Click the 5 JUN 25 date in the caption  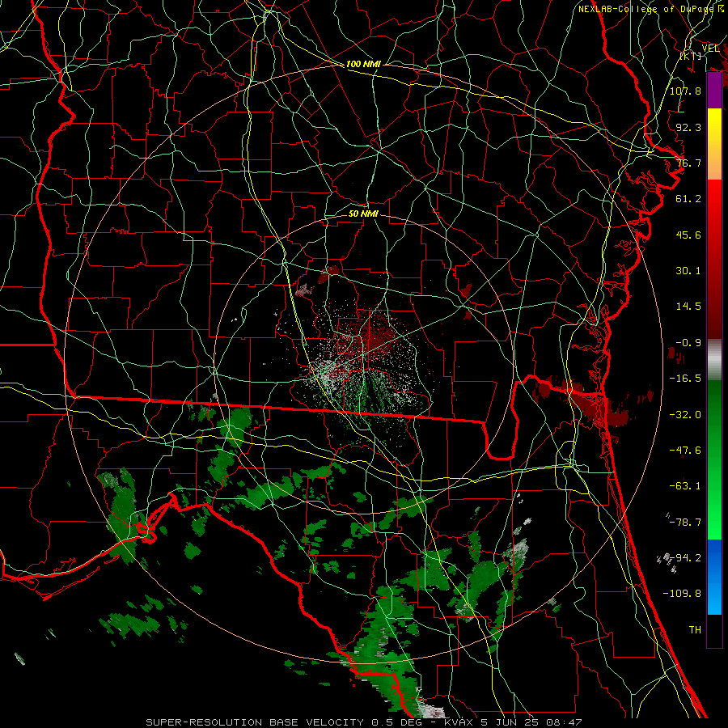510,722
